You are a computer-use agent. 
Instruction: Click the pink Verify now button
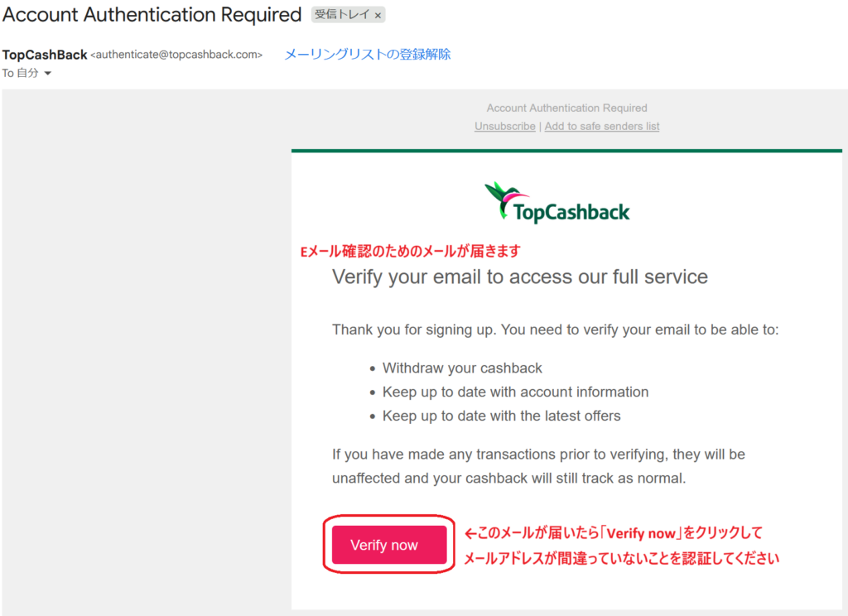click(389, 545)
